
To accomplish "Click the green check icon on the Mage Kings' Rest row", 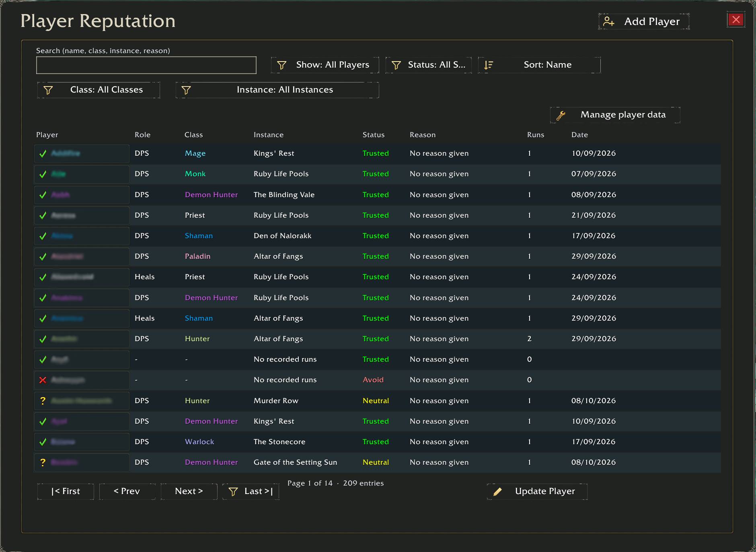I will point(43,154).
